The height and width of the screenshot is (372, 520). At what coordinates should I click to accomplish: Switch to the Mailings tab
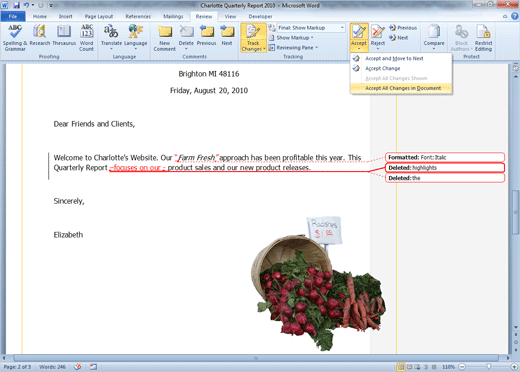tap(173, 16)
